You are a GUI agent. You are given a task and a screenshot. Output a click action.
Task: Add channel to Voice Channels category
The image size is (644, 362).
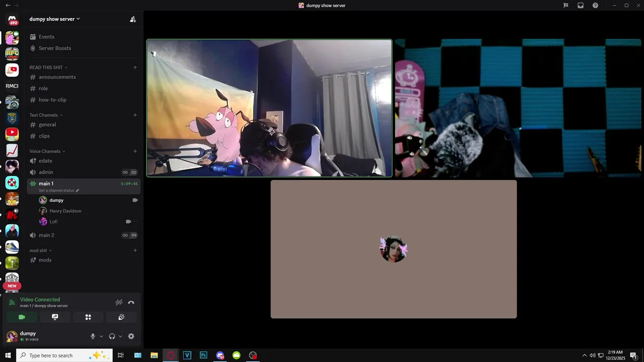tap(135, 151)
